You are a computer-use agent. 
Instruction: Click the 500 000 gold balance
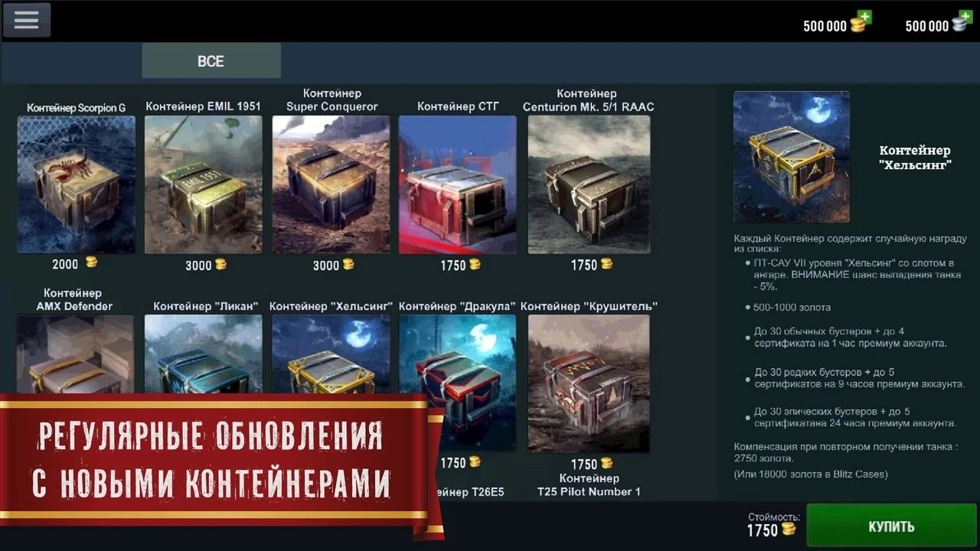(825, 26)
